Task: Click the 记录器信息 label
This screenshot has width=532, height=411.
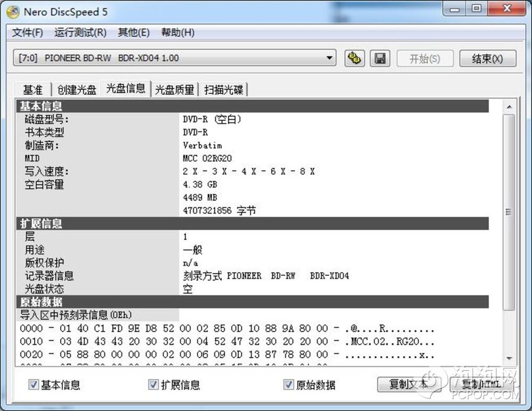Action: 49,276
